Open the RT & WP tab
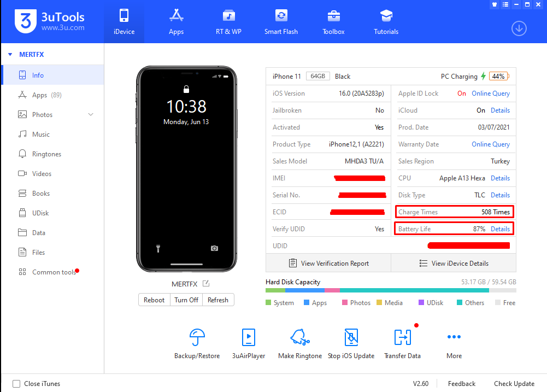The image size is (547, 392). [228, 22]
